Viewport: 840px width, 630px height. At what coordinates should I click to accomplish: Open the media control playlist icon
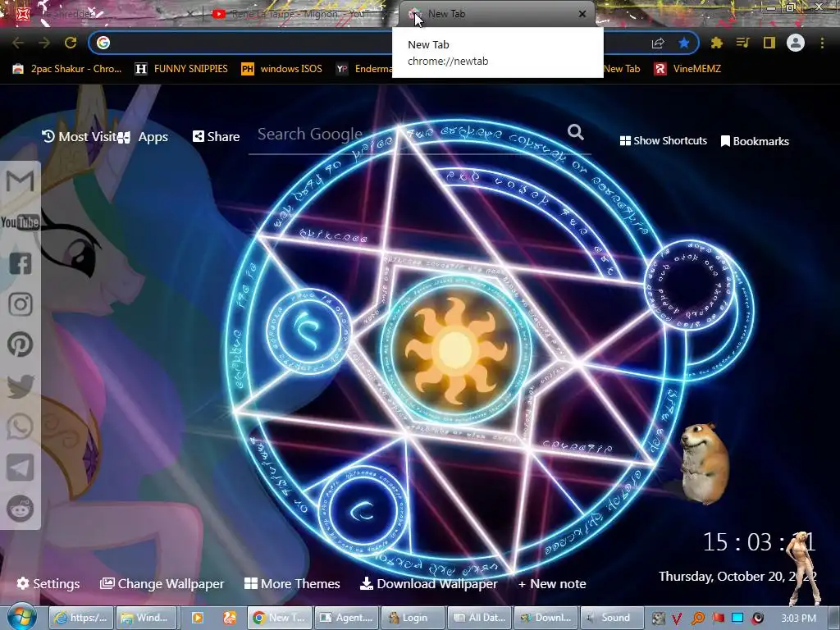(742, 43)
